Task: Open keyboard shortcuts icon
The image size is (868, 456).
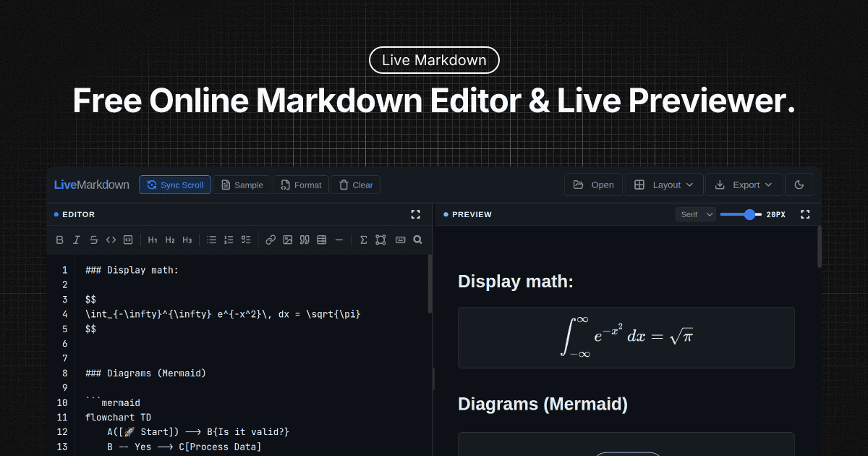Action: tap(400, 240)
